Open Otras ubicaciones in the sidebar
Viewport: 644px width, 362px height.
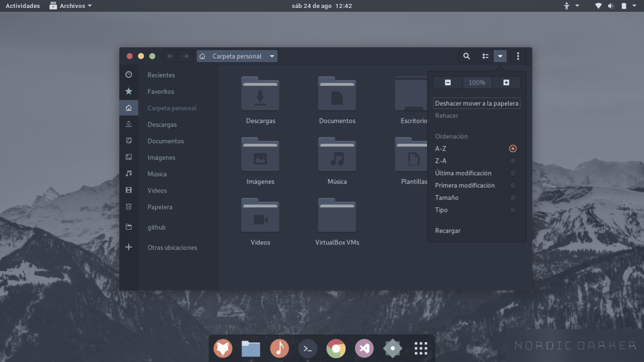[172, 247]
